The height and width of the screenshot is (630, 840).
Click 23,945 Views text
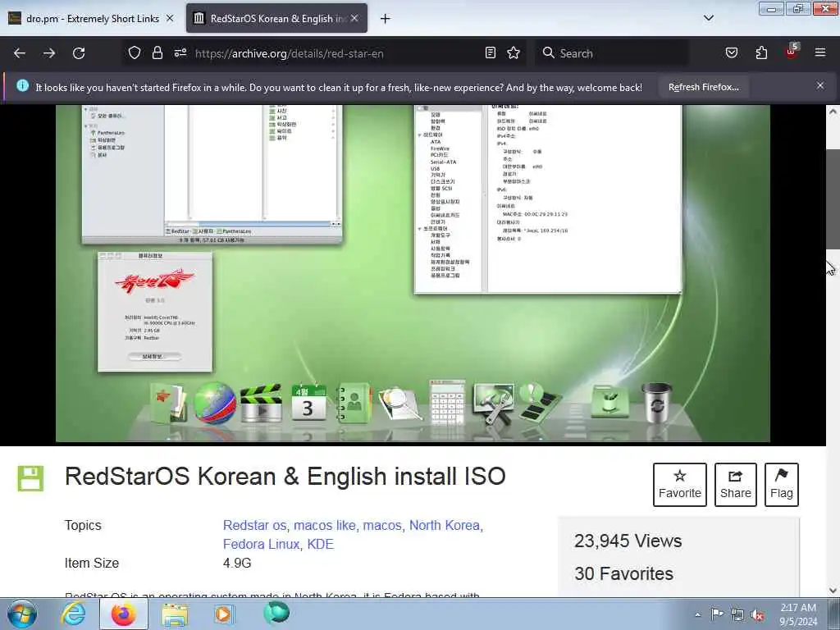628,541
